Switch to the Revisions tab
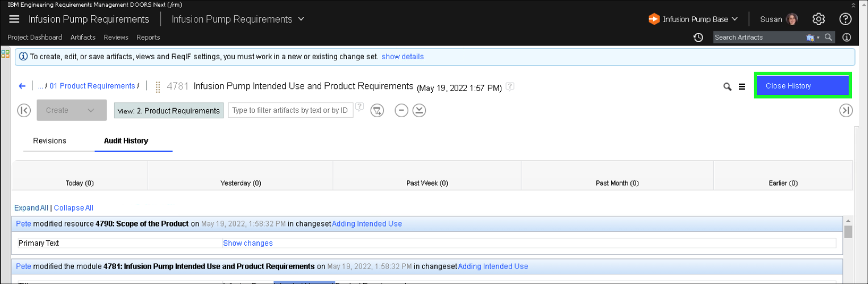This screenshot has width=868, height=284. [50, 141]
